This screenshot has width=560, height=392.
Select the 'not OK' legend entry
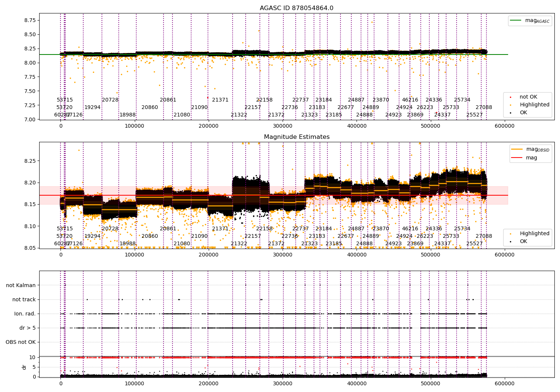tap(528, 97)
